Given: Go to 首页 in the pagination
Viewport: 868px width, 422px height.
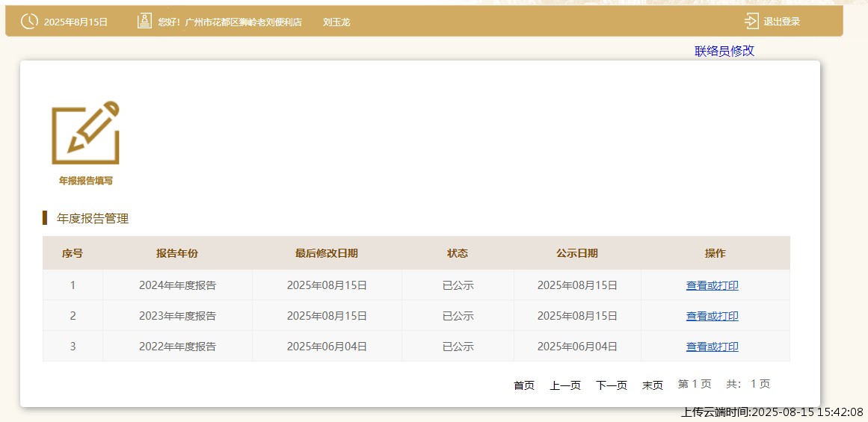Looking at the screenshot, I should tap(523, 385).
